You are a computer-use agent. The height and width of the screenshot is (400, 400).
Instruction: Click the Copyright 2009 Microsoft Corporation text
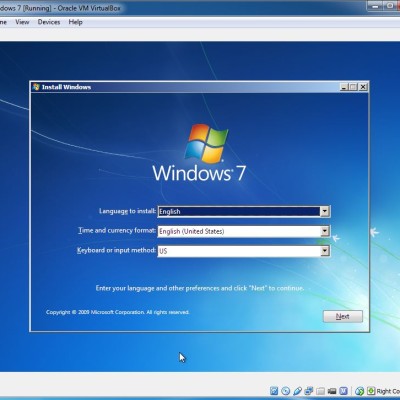(117, 312)
